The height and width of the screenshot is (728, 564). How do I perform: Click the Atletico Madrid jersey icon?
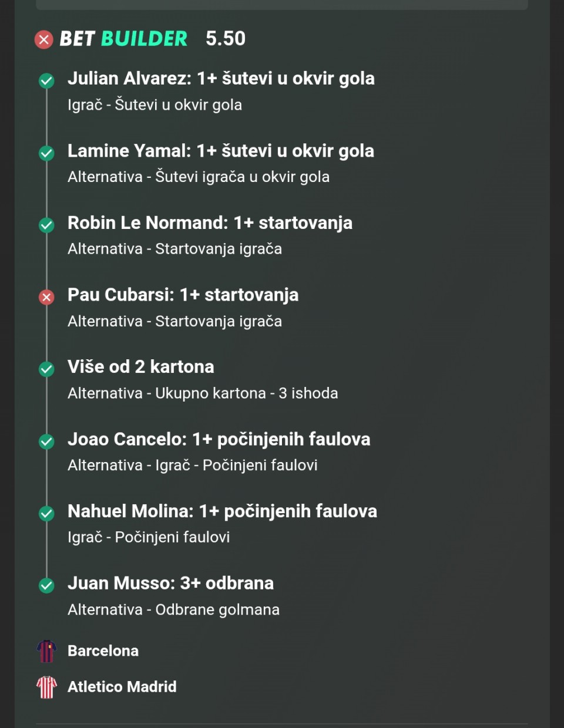click(46, 687)
